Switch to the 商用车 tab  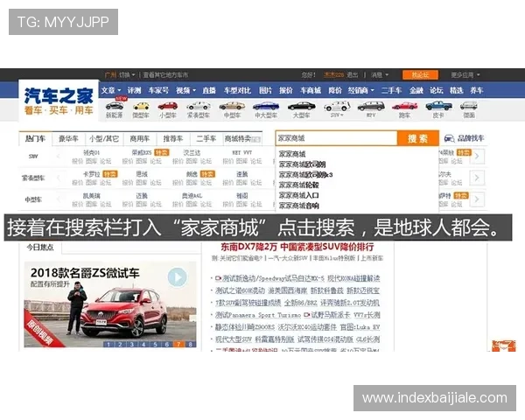[140, 138]
